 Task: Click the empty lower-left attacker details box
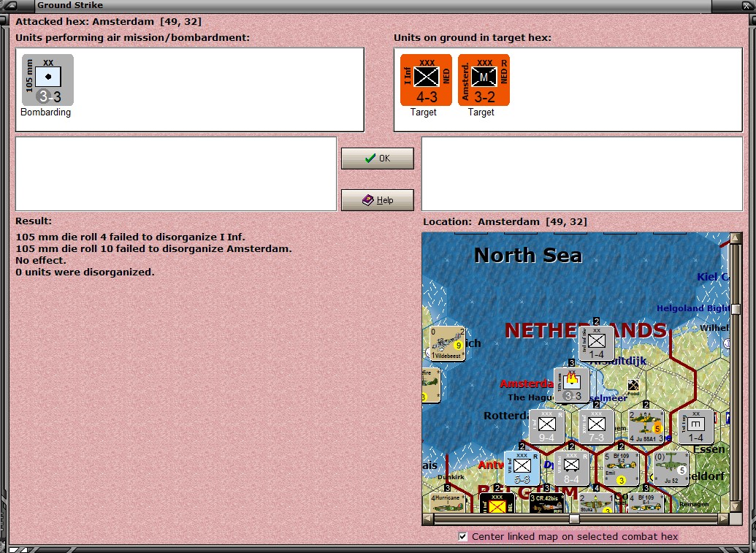pyautogui.click(x=176, y=174)
